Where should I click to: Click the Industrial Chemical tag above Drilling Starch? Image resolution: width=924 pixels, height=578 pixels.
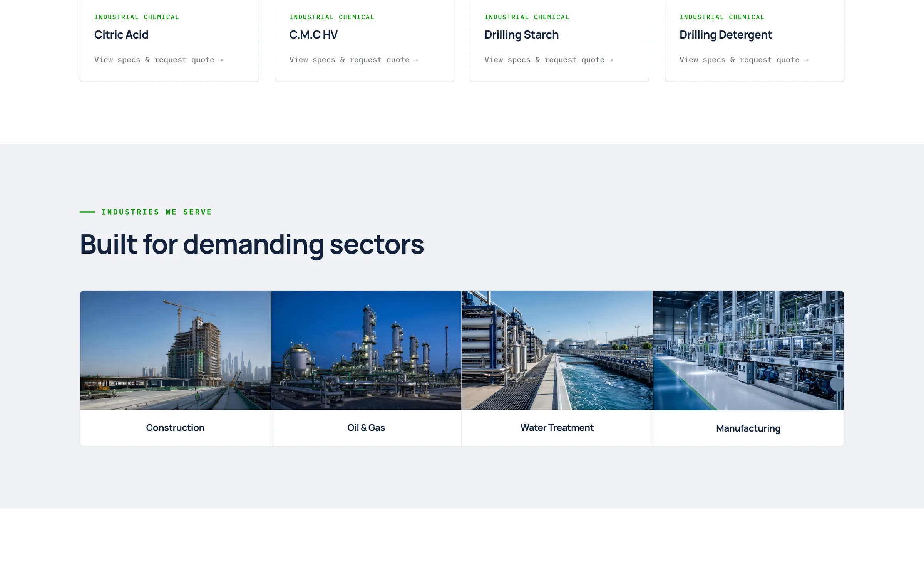click(x=527, y=17)
